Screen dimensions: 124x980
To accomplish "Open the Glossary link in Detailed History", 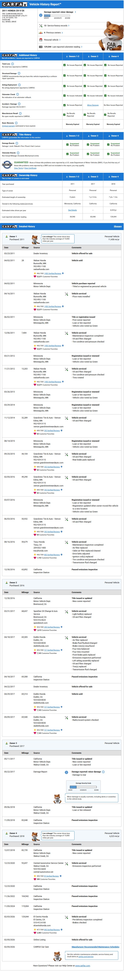I will pos(118,226).
